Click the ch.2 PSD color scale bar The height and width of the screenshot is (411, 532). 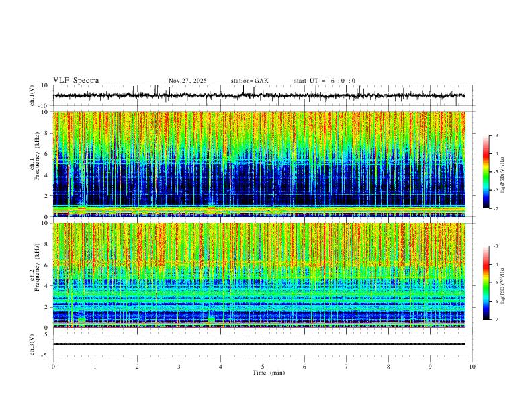pyautogui.click(x=486, y=283)
